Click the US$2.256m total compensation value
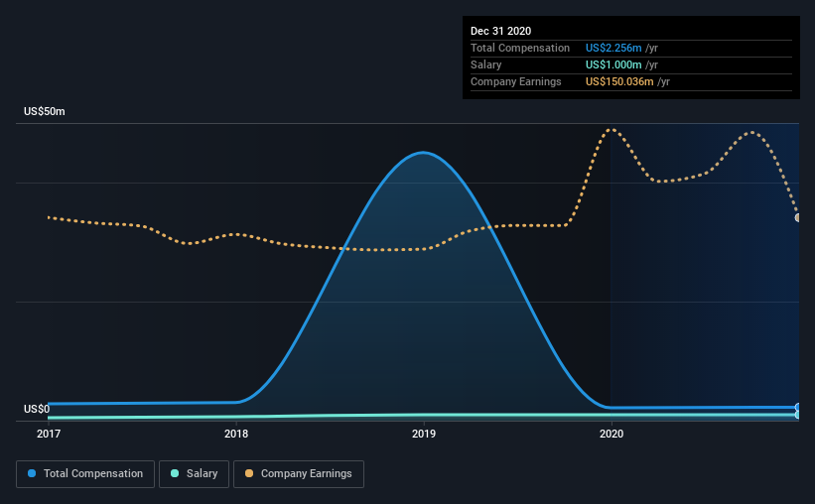Viewport: 815px width, 504px height. [x=613, y=49]
